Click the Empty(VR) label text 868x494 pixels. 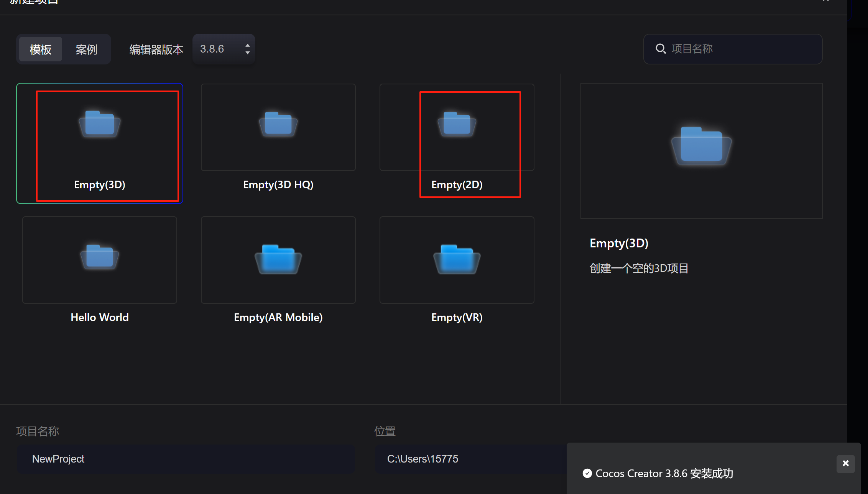pyautogui.click(x=457, y=318)
